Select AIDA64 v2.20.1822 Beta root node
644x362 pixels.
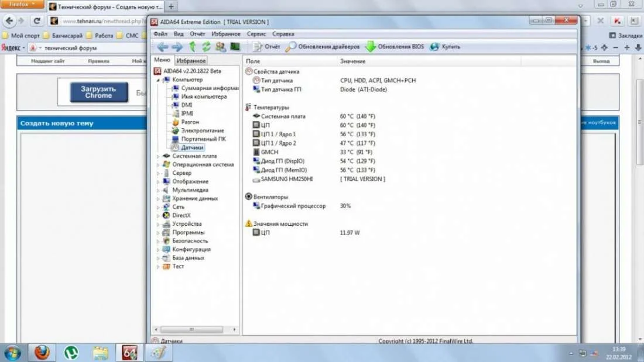[188, 71]
